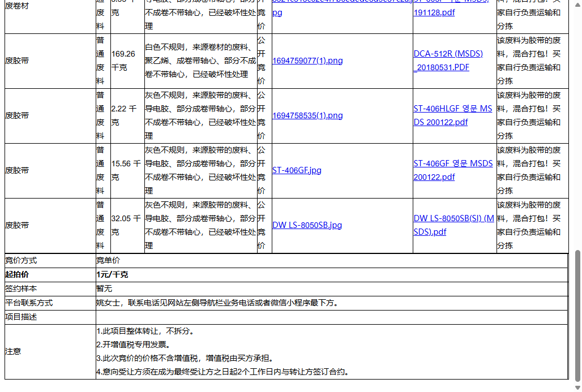Select the 169.26 千克 weight cell
582x392 pixels.
pyautogui.click(x=128, y=61)
